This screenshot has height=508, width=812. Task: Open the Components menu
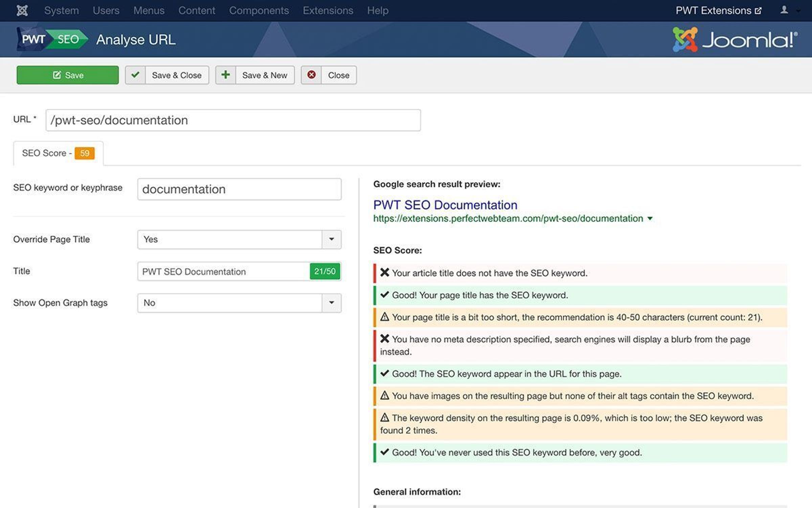(259, 10)
